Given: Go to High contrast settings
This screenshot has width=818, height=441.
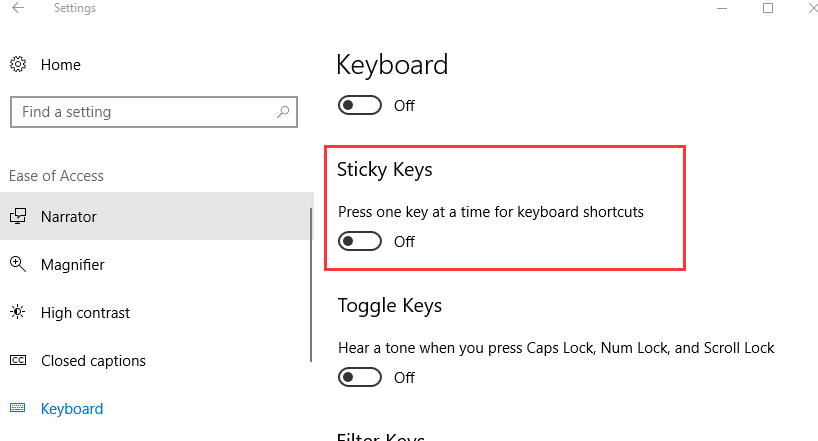Looking at the screenshot, I should (85, 313).
